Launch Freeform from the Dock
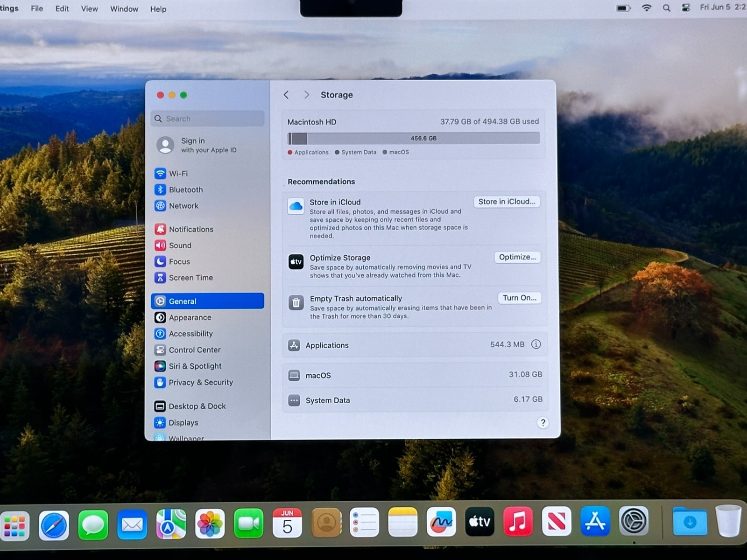747x560 pixels. 441,522
